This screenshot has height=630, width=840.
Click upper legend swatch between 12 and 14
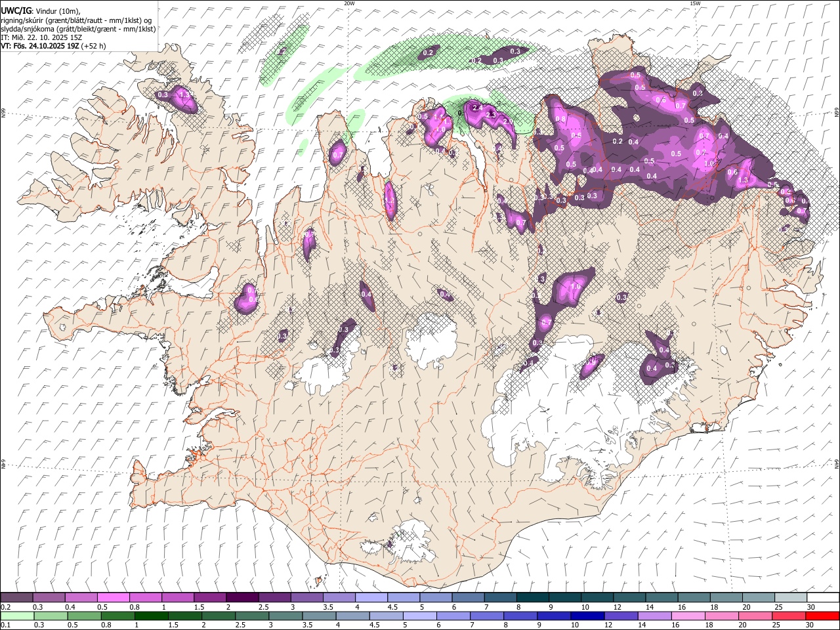click(x=629, y=597)
